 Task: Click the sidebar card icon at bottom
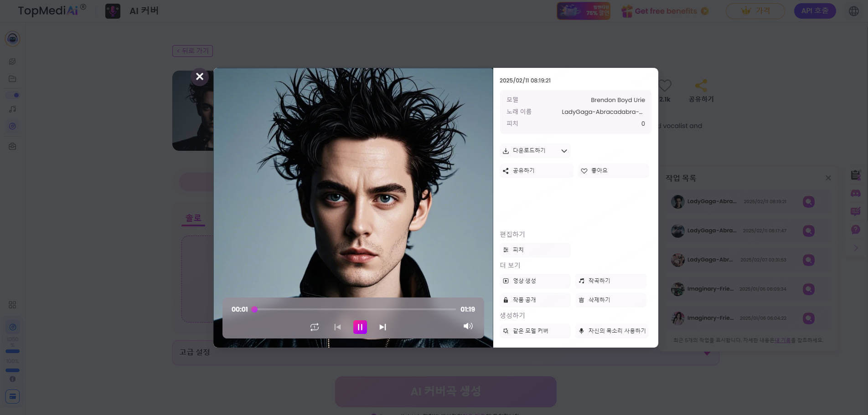(x=12, y=396)
